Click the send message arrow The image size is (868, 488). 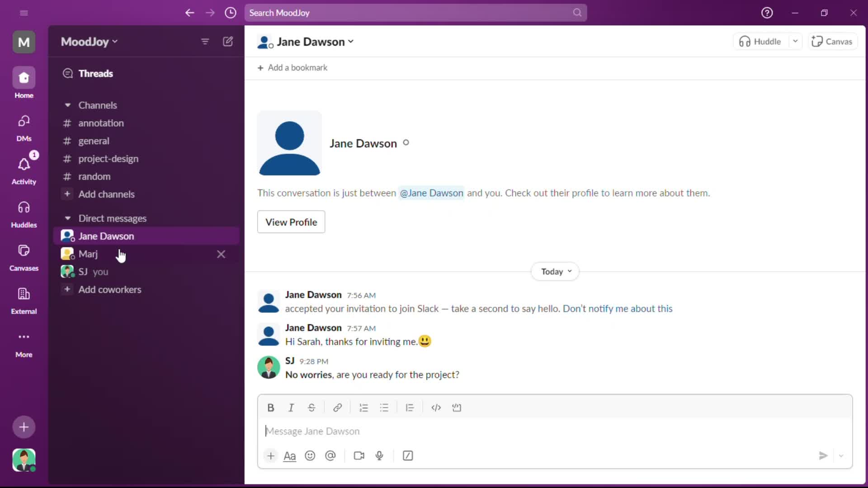coord(823,455)
